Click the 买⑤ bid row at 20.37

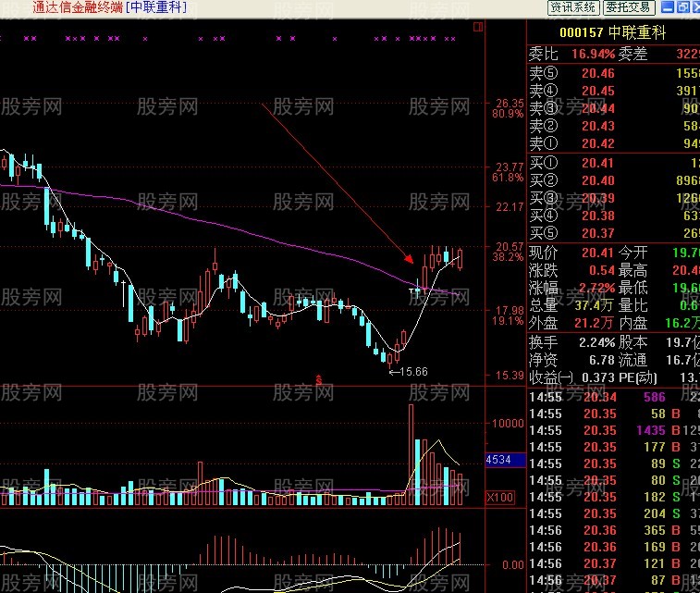[614, 233]
